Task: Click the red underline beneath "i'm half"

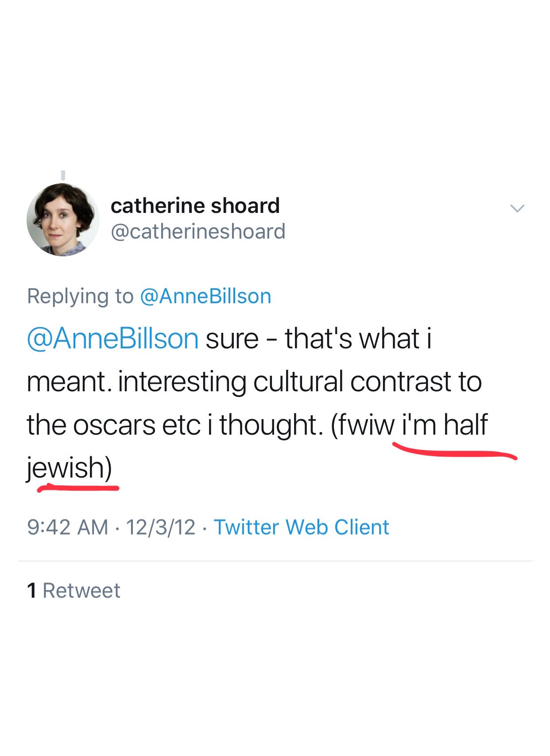Action: pos(454,453)
